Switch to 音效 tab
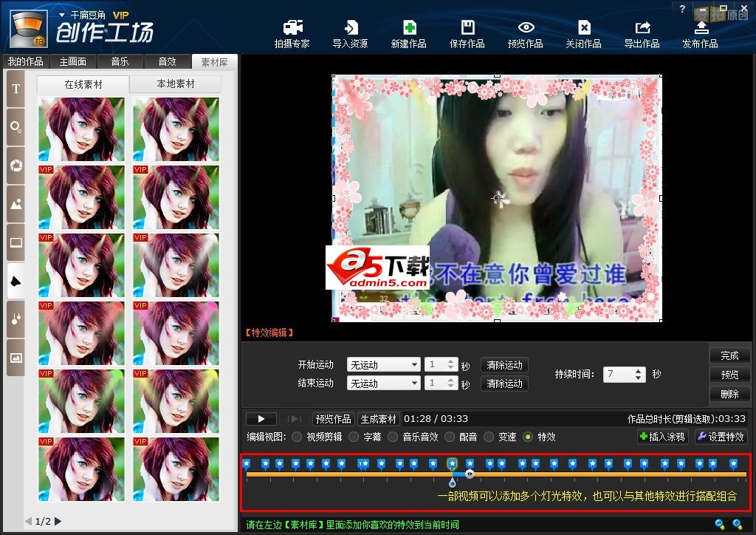This screenshot has height=535, width=756. (168, 62)
